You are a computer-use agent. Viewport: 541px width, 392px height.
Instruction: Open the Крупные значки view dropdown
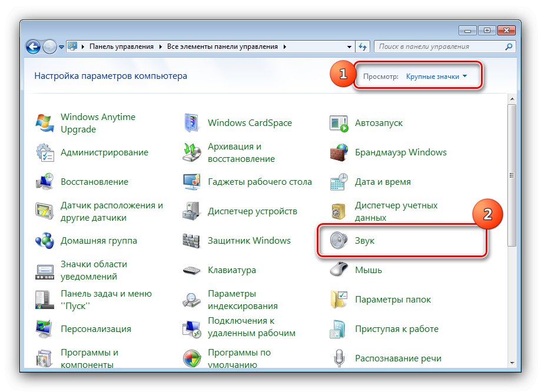436,77
